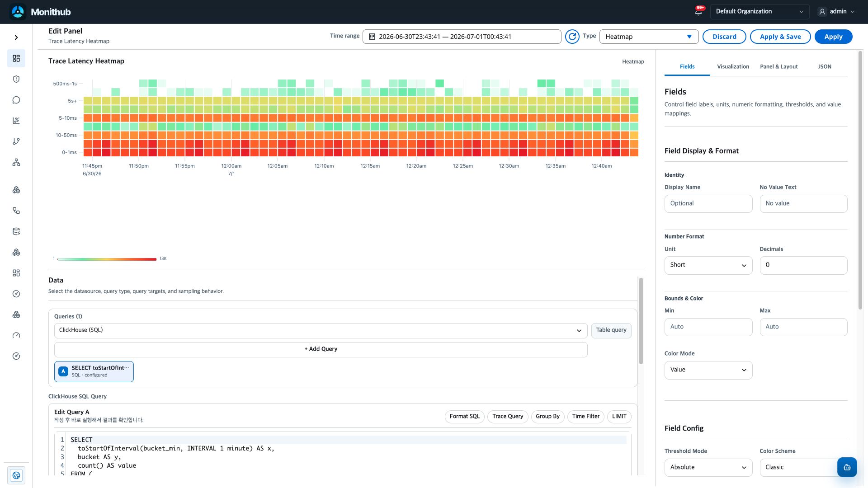Screen dimensions: 868x488
Task: Open the chat bubble icon in sidebar
Action: 16,100
